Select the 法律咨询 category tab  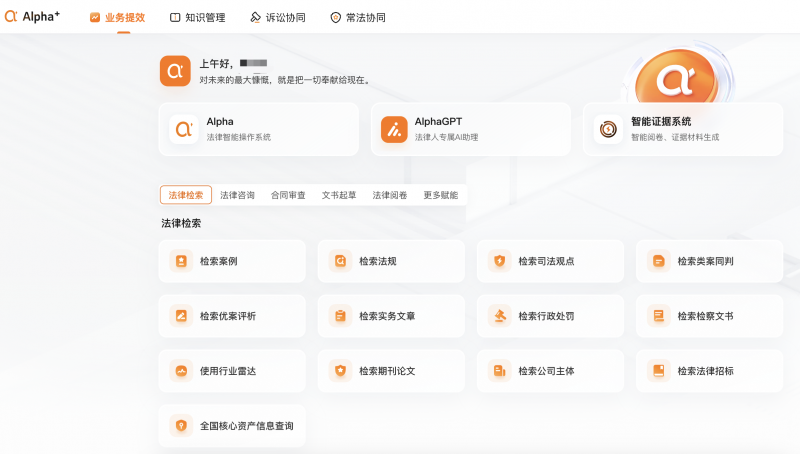pos(237,195)
